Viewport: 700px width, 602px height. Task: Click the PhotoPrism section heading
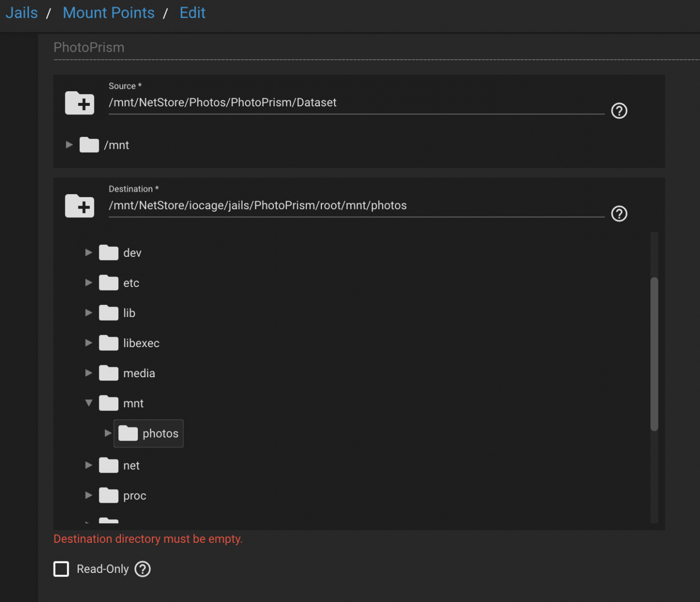click(x=89, y=47)
